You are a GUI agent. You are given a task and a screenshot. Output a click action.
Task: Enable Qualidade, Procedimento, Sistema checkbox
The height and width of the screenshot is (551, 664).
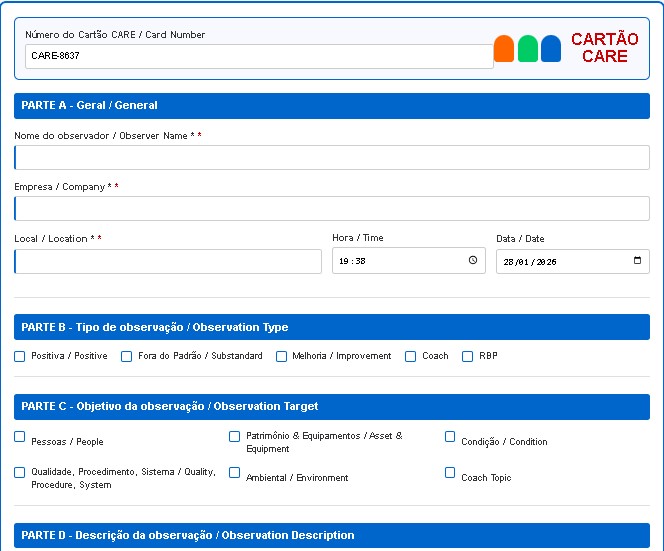tap(19, 472)
